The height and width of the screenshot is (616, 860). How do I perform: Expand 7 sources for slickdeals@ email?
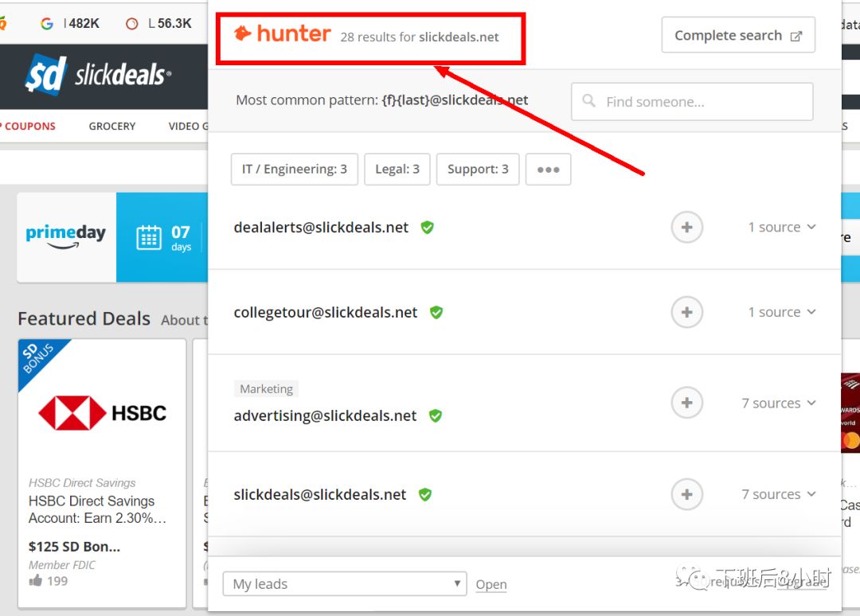pyautogui.click(x=779, y=494)
